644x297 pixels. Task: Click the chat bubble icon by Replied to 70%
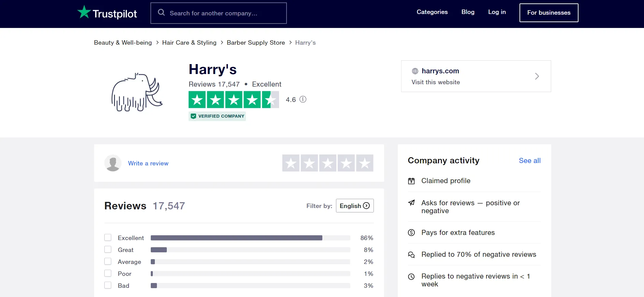[x=411, y=255]
